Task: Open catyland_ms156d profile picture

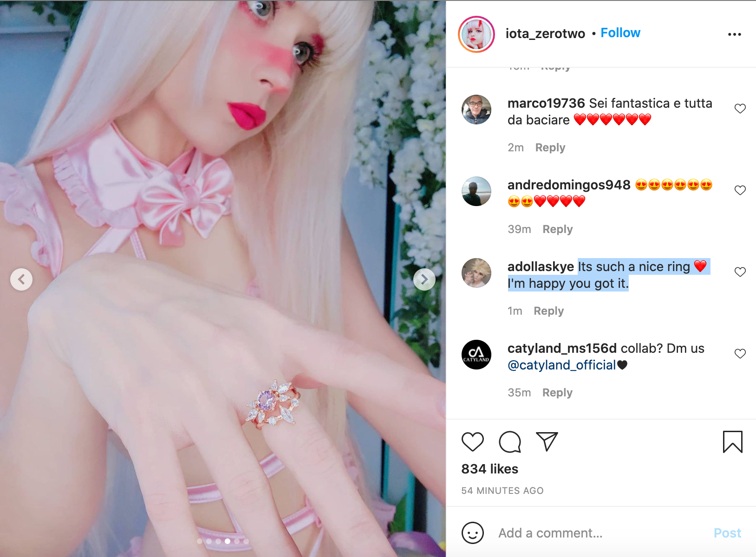Action: (x=476, y=355)
